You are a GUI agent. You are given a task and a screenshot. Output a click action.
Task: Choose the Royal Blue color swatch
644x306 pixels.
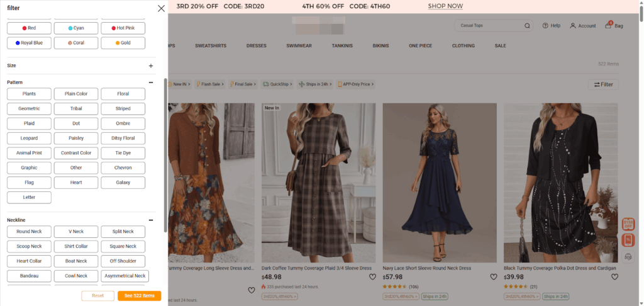coord(29,43)
